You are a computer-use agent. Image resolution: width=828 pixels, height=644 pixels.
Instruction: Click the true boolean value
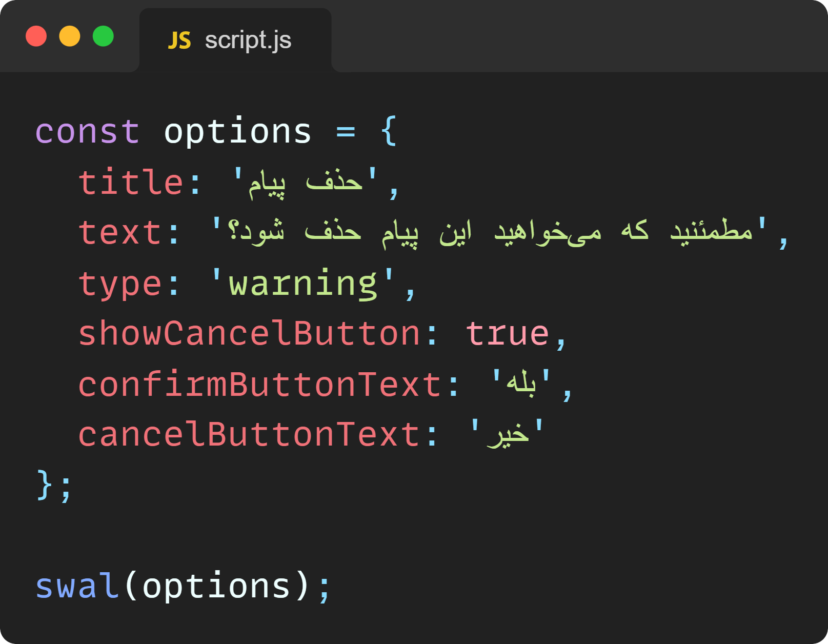tap(507, 334)
